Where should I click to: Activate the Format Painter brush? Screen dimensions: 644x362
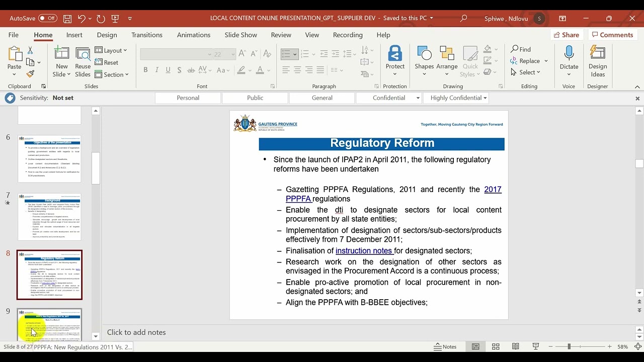[30, 73]
